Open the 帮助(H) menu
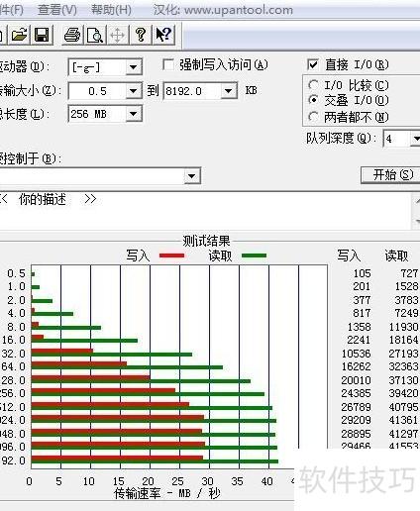The width and height of the screenshot is (420, 511). 112,10
